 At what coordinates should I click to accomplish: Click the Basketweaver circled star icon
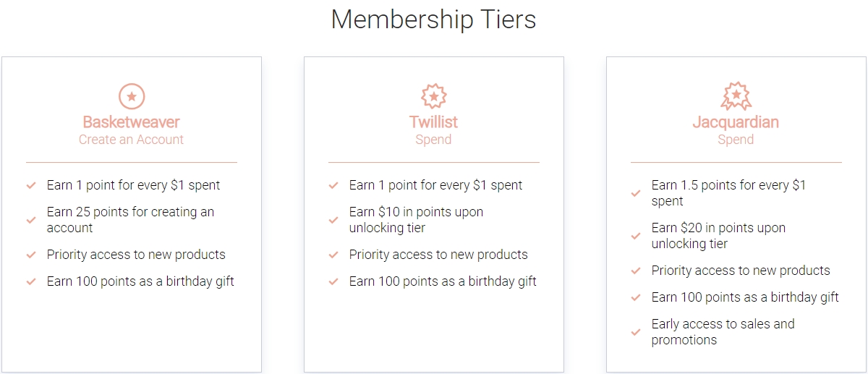coord(131,96)
